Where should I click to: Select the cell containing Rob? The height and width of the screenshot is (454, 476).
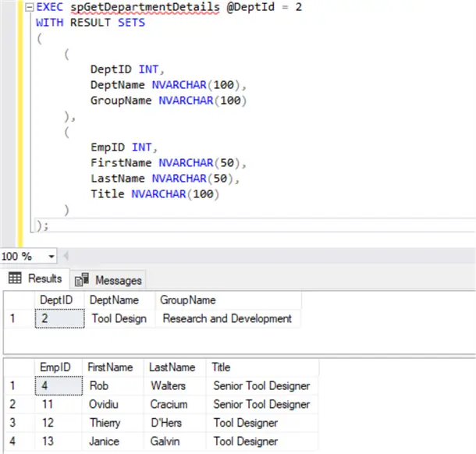pos(98,385)
